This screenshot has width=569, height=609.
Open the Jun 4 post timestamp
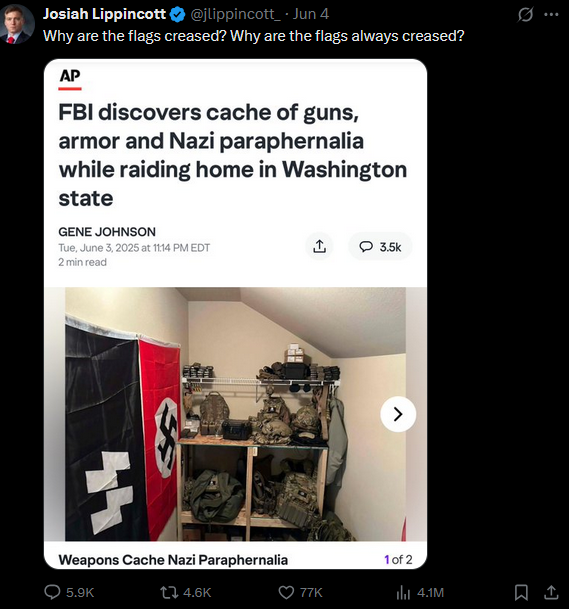click(x=311, y=14)
